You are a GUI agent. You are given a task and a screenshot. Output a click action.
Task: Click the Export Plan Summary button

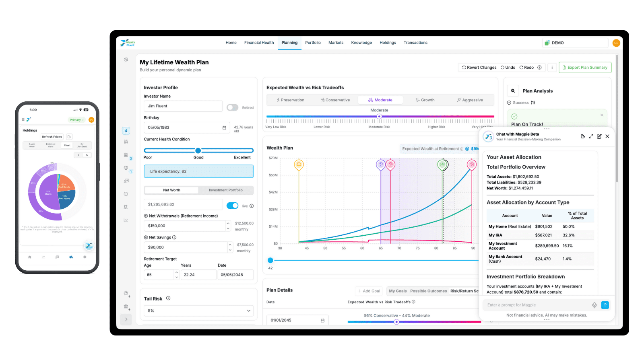585,68
